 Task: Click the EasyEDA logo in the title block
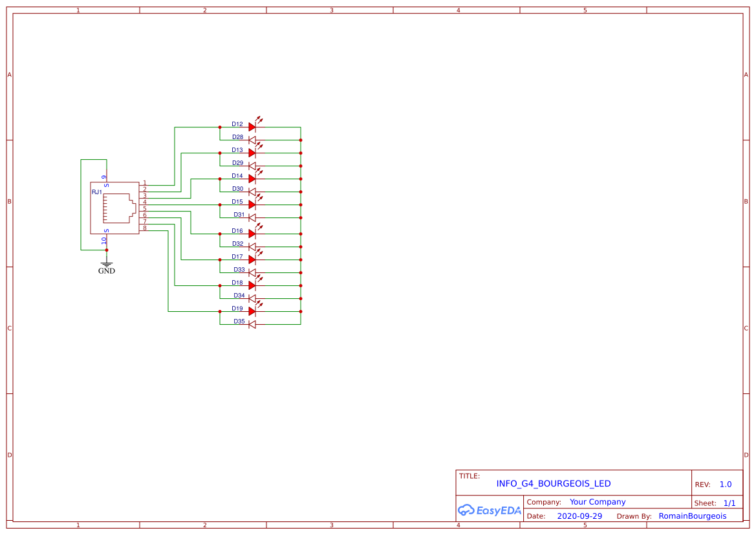click(x=490, y=510)
